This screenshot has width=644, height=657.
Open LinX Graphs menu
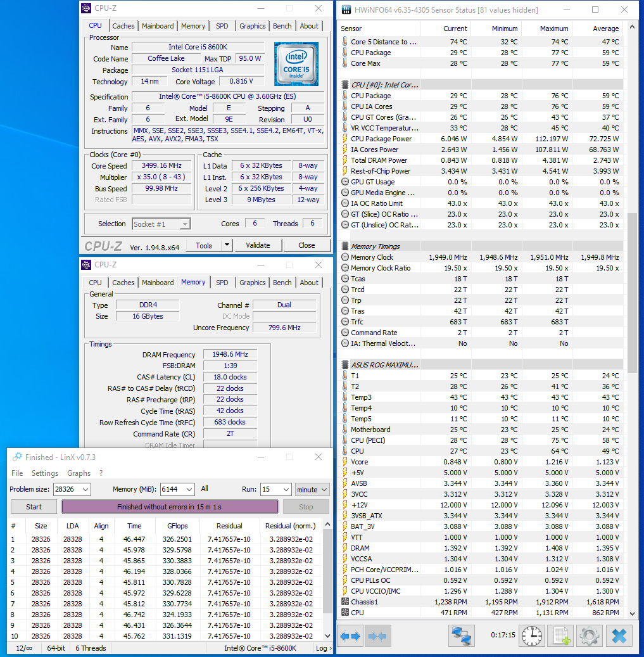79,473
